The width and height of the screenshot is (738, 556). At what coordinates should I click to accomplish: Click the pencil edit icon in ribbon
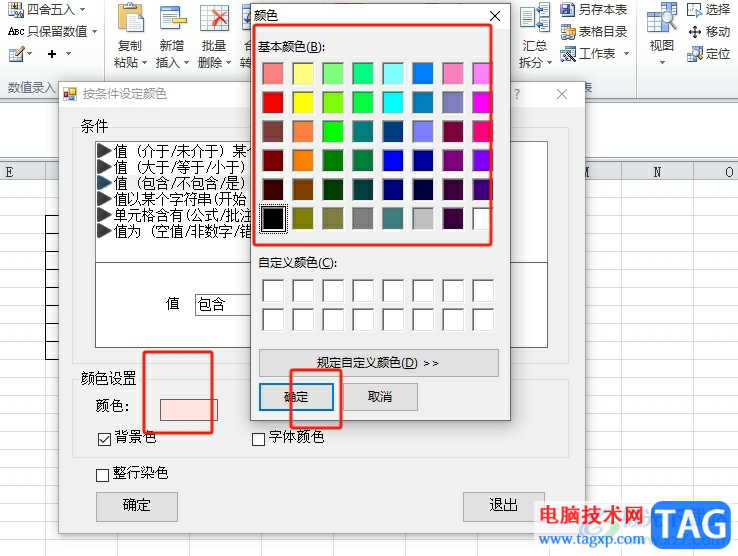click(x=16, y=54)
